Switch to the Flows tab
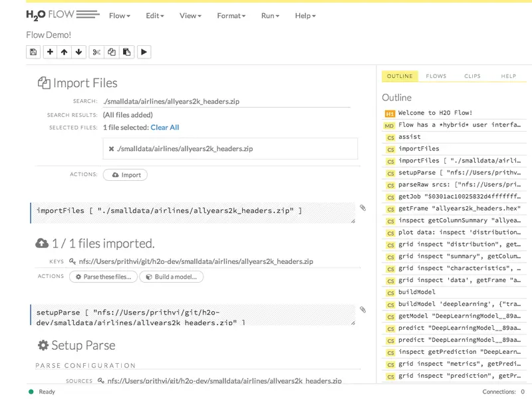 (x=436, y=76)
